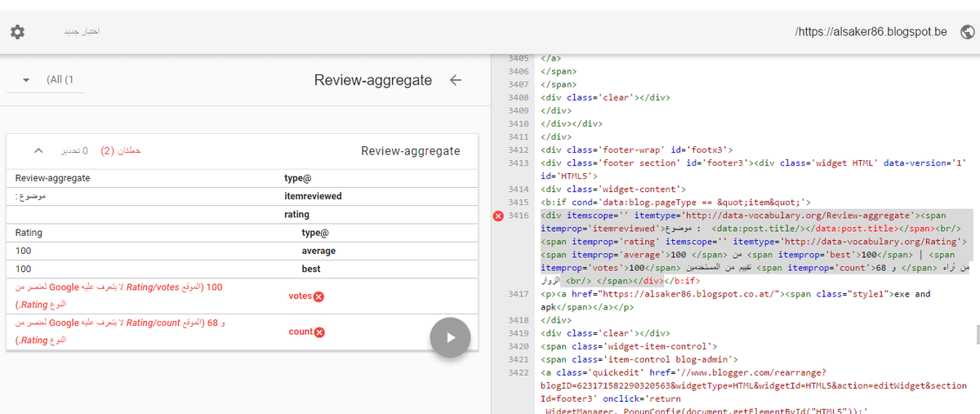The height and width of the screenshot is (414, 980).
Task: Open the settings gear menu
Action: click(x=17, y=32)
